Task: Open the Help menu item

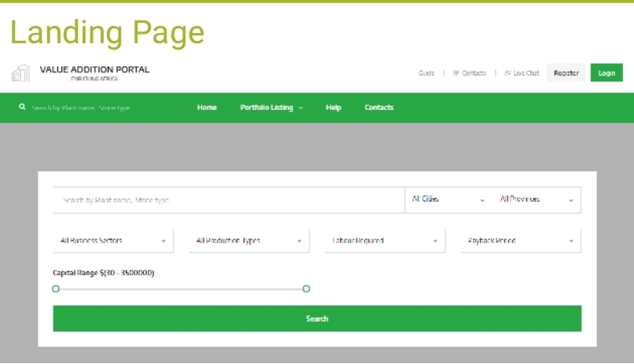Action: [x=334, y=108]
